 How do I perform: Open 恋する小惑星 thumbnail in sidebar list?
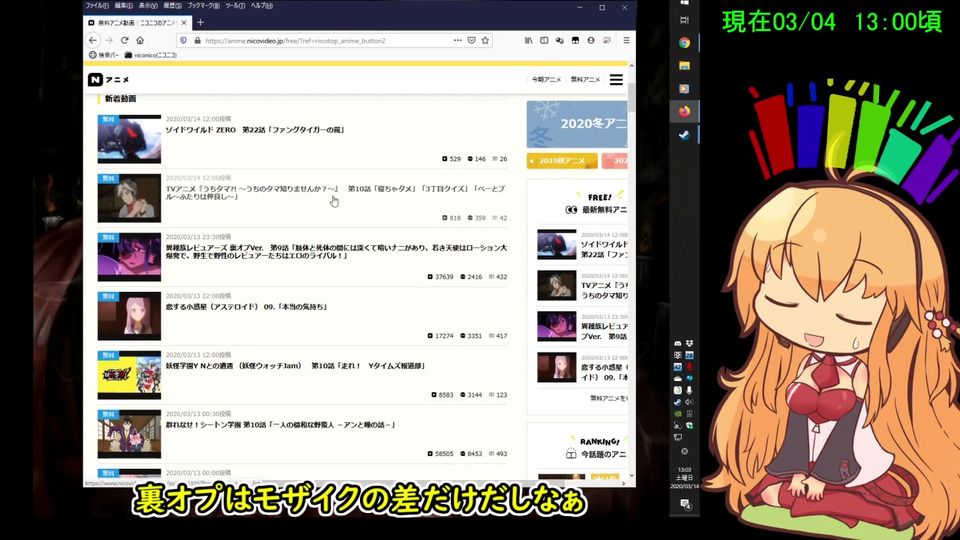pyautogui.click(x=557, y=367)
